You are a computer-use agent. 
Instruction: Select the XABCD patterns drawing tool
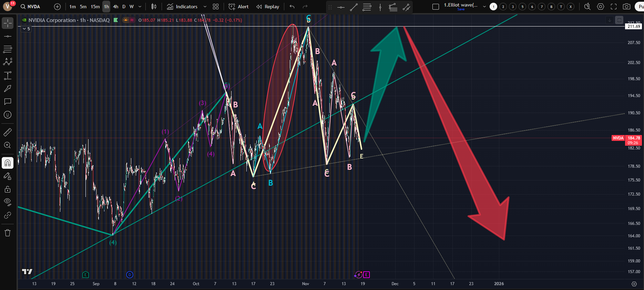[x=8, y=62]
